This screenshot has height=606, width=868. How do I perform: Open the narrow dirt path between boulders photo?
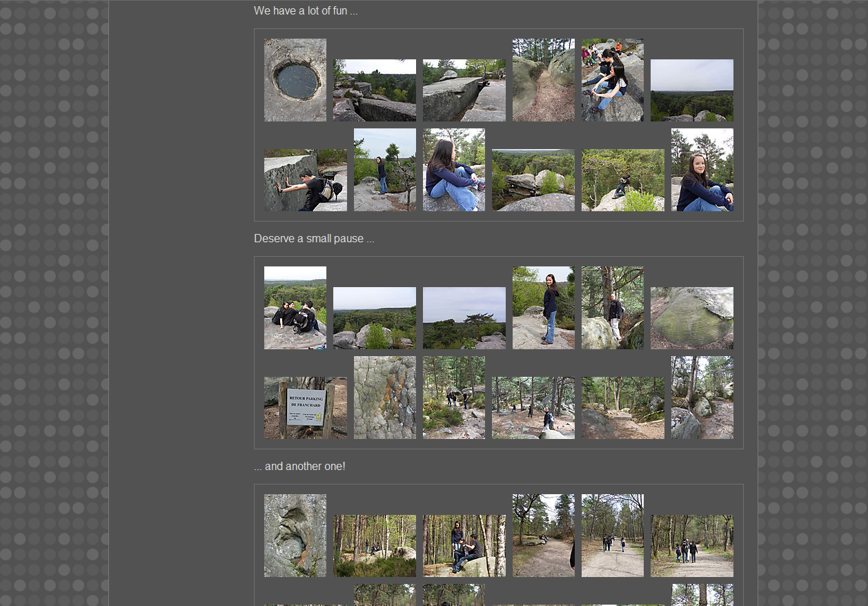pos(543,80)
